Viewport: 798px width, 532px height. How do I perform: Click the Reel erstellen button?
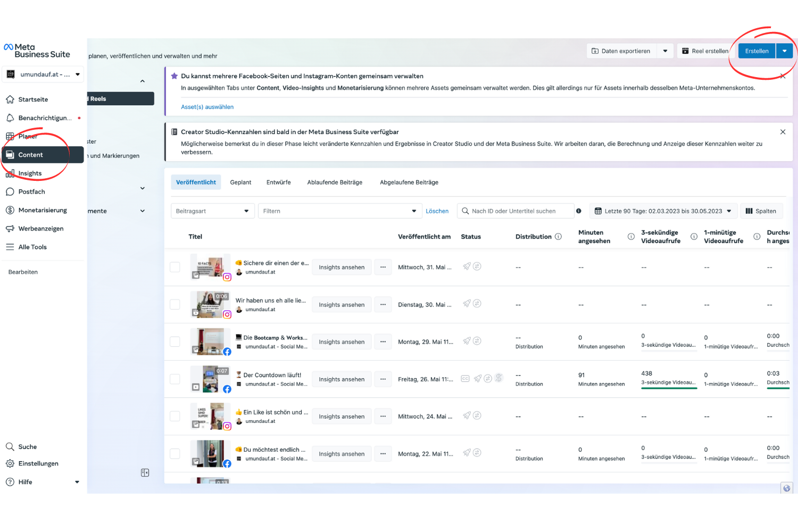click(x=705, y=51)
